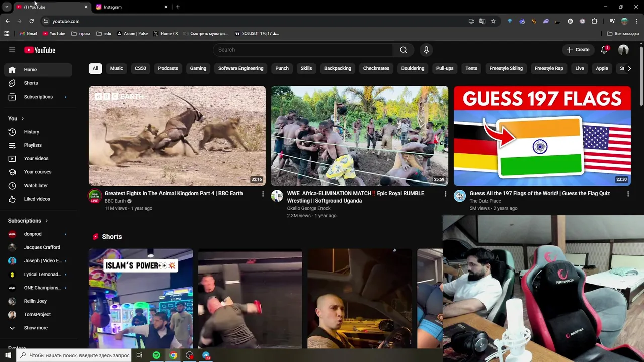Expand the You section chevron
Screen dimensions: 644x362
click(22, 119)
